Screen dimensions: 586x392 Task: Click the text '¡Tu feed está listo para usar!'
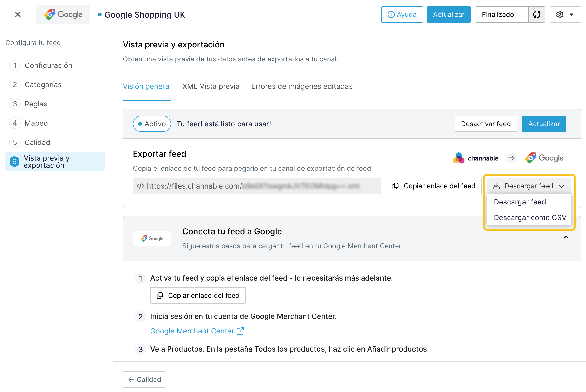(223, 124)
